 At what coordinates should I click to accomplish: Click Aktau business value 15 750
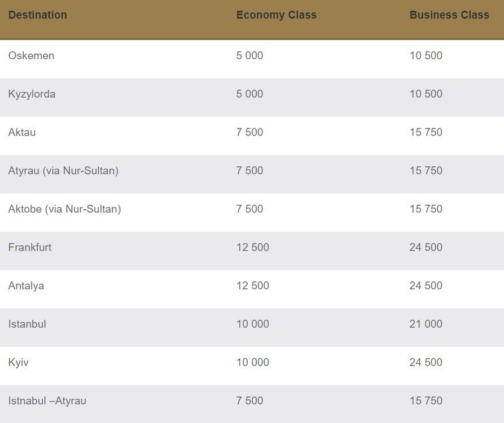pyautogui.click(x=426, y=133)
